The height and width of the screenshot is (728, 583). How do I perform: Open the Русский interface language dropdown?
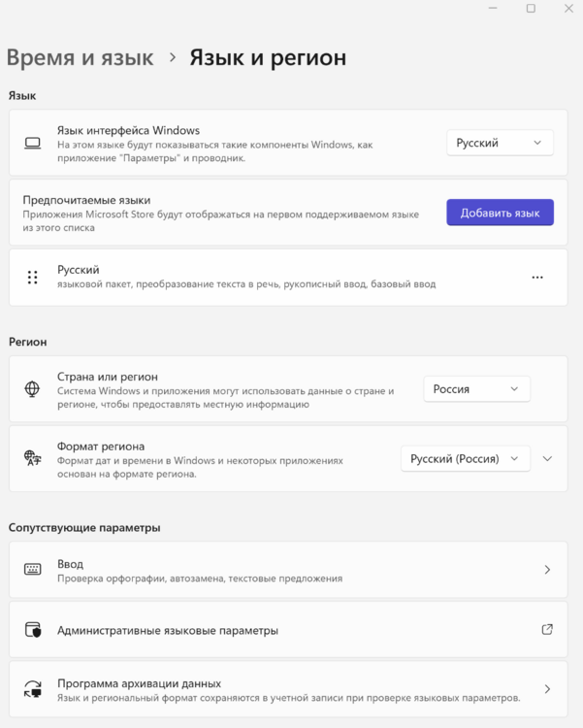point(500,143)
